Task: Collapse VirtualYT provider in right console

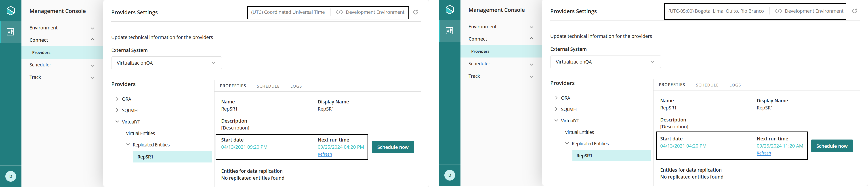Action: tap(556, 121)
